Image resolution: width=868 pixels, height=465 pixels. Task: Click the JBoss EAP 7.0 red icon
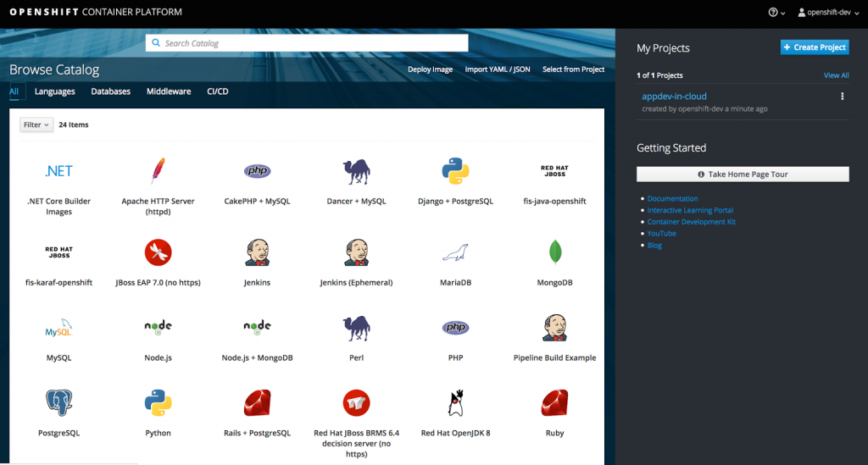(158, 252)
